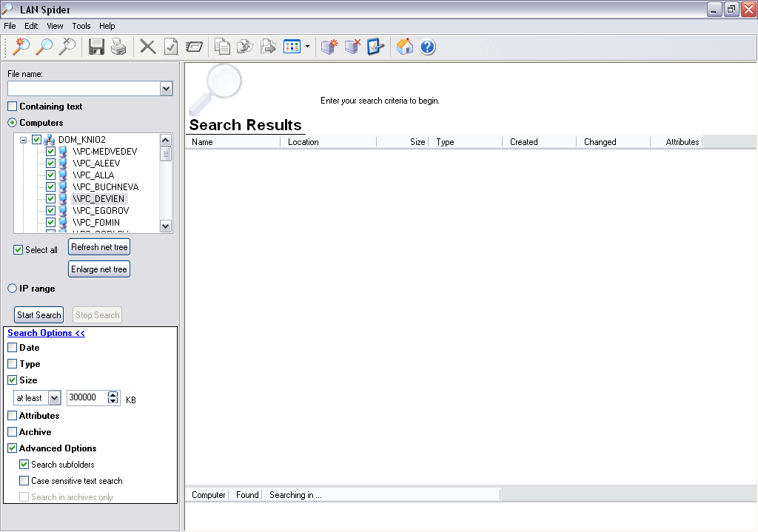The width and height of the screenshot is (758, 532).
Task: Select the IP range radio button
Action: point(13,289)
